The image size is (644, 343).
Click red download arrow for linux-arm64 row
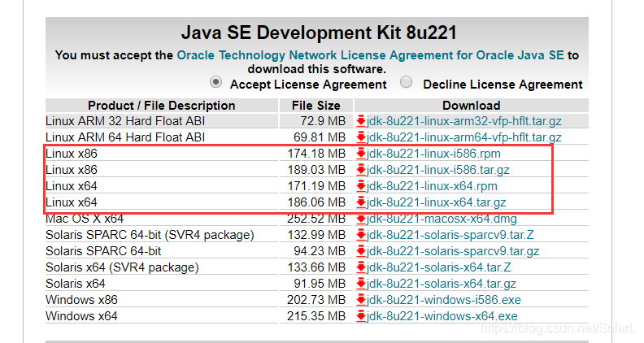(361, 137)
